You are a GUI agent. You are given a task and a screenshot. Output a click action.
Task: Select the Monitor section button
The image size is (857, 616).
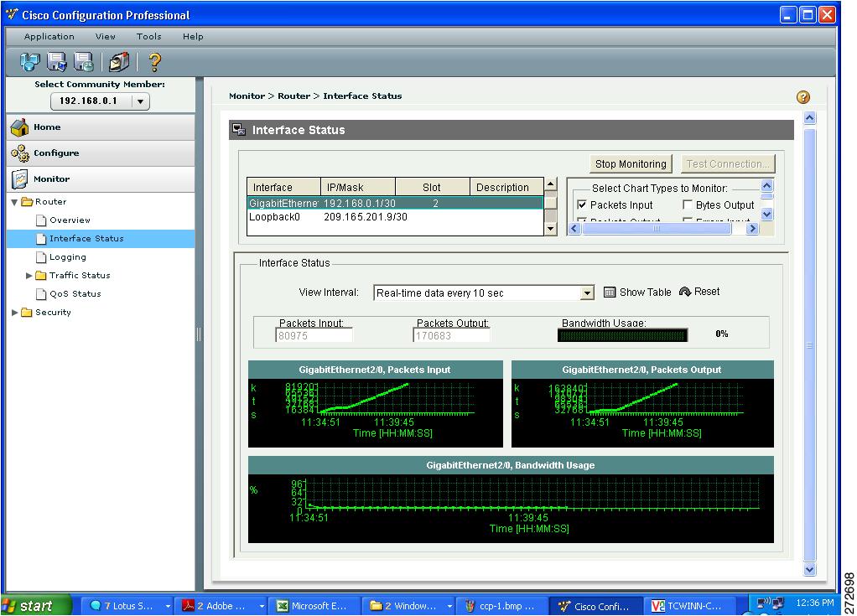point(101,179)
